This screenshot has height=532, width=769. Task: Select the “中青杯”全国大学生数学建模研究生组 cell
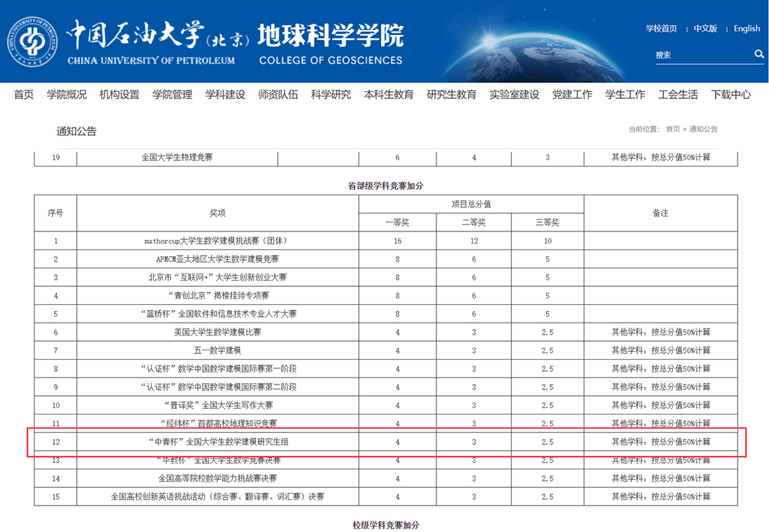click(218, 442)
